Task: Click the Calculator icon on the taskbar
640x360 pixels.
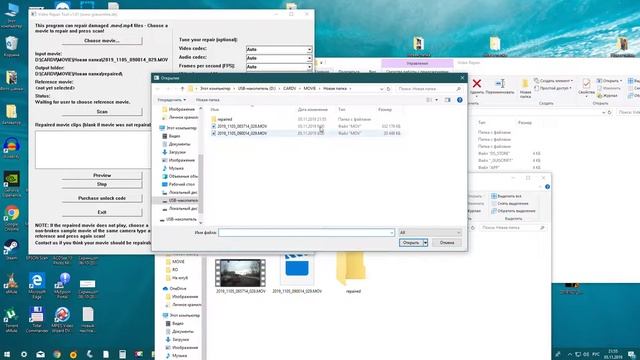Action: (x=122, y=354)
